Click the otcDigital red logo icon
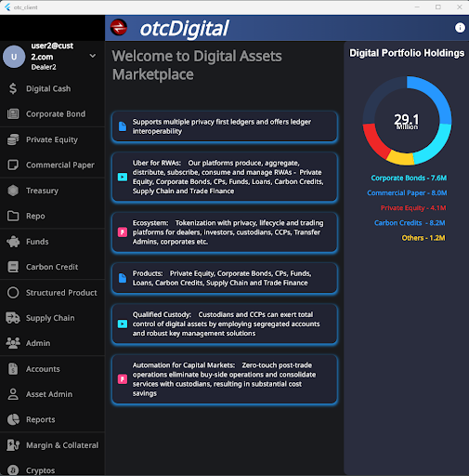The width and height of the screenshot is (469, 476). tap(119, 27)
